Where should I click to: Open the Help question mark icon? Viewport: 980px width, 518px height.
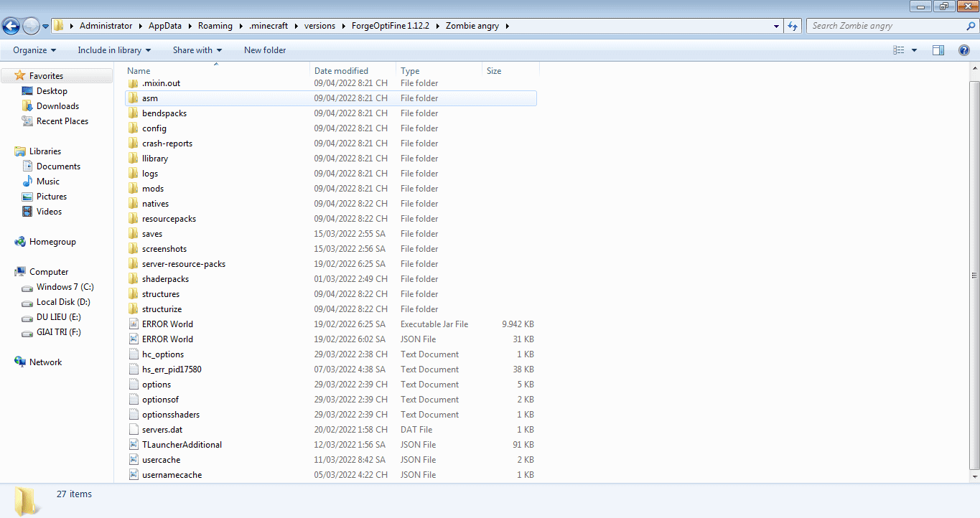point(964,50)
